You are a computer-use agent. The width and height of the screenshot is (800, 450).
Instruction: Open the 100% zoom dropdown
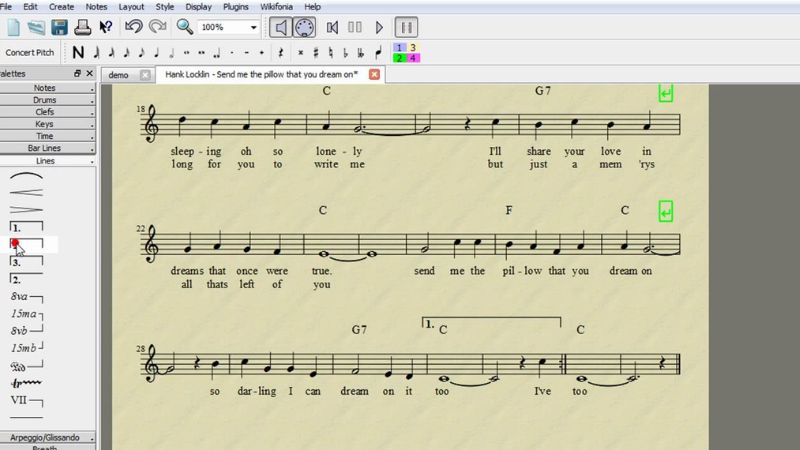[x=254, y=27]
